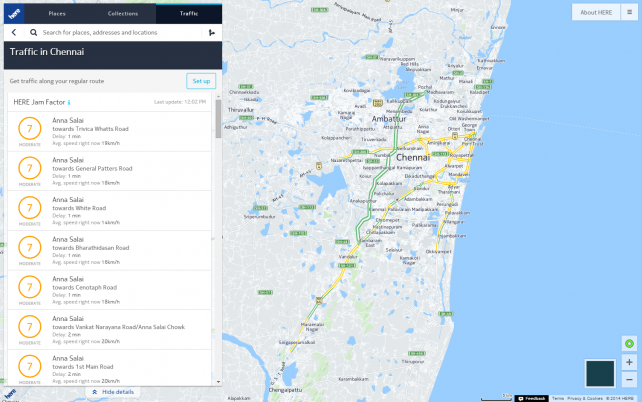Viewport: 642px width, 402px height.
Task: Zoom out with the minus button
Action: click(629, 379)
